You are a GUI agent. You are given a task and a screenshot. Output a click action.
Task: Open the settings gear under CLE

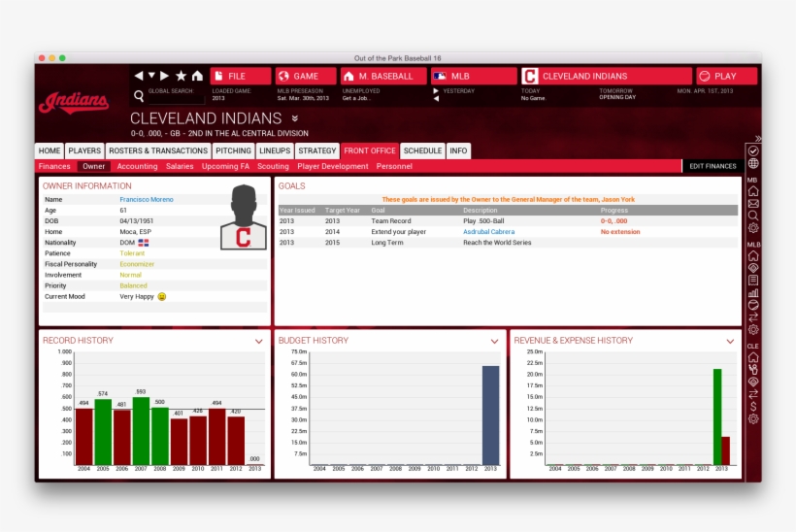[x=753, y=418]
